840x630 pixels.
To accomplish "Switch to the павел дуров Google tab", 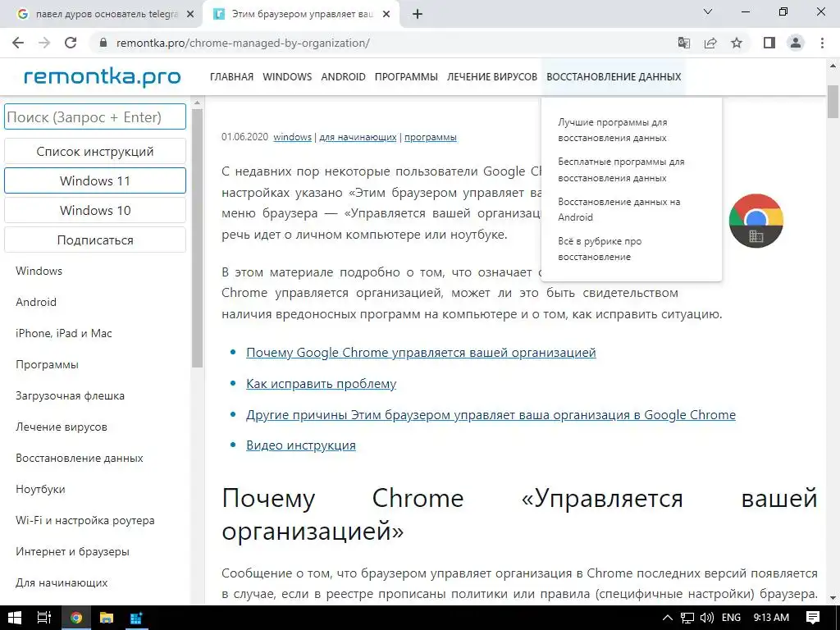I will coord(102,15).
